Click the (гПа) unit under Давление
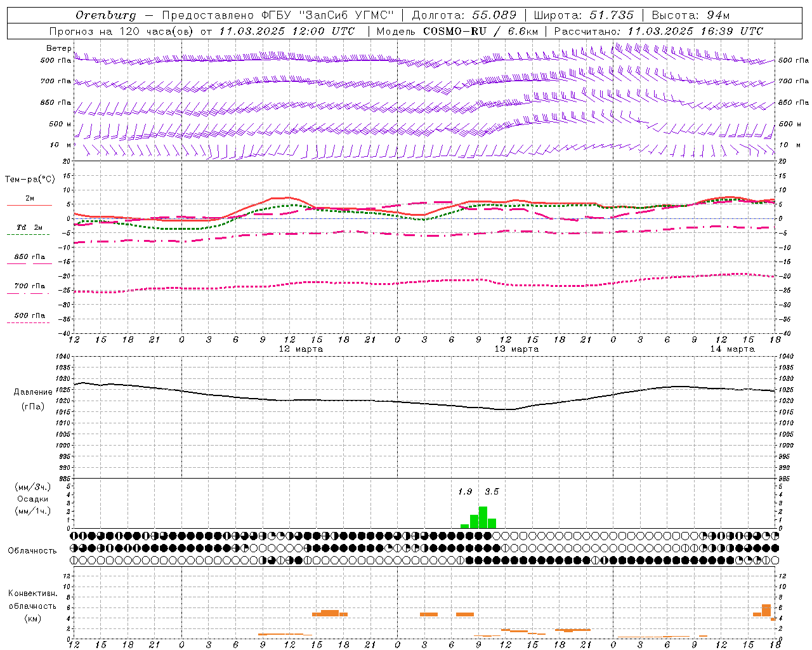 click(33, 407)
